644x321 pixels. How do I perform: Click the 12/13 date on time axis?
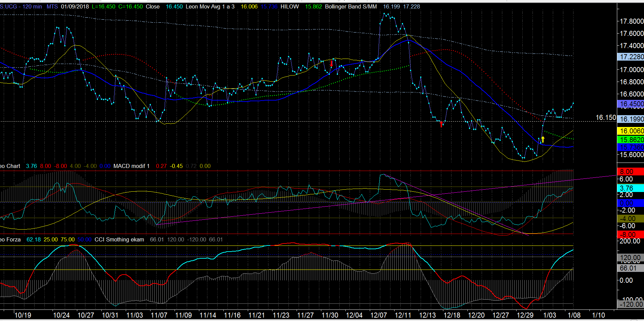[427, 315]
